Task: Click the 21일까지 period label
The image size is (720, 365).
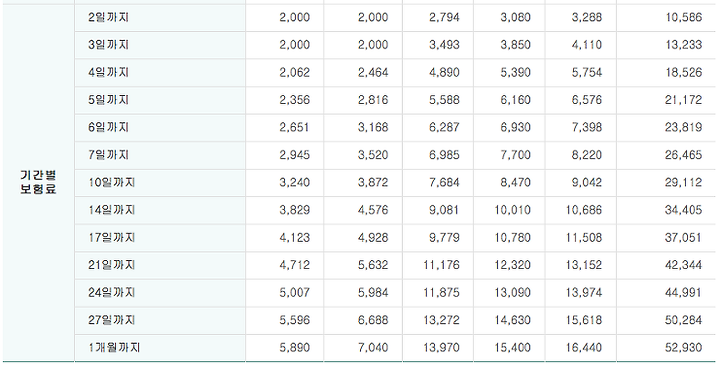Action: [x=112, y=265]
